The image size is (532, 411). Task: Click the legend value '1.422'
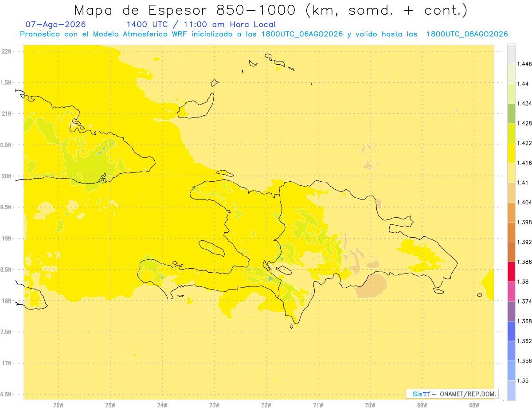525,143
